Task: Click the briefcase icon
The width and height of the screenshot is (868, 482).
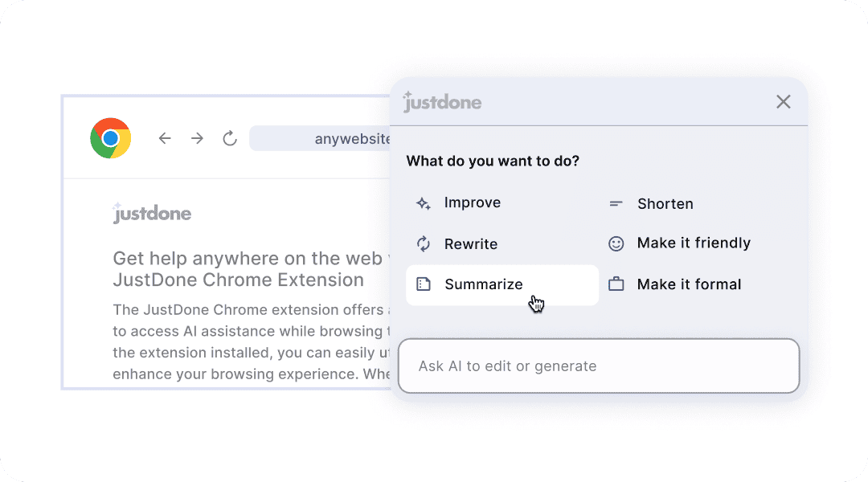Action: coord(616,284)
